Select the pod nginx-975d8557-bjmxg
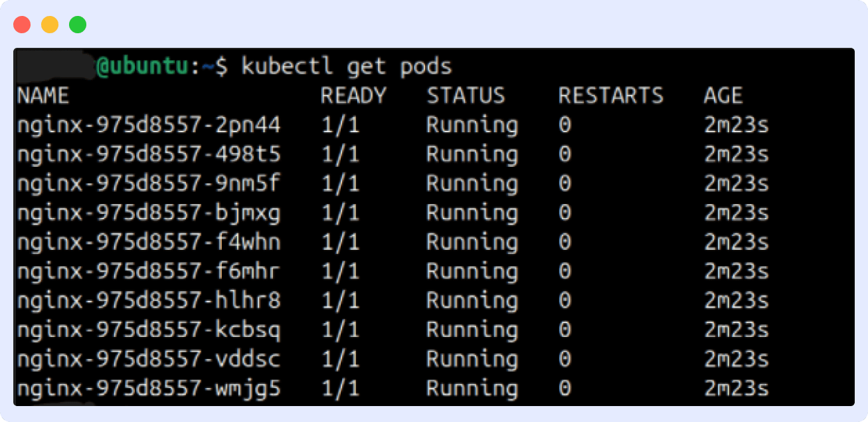The image size is (868, 422). pos(147,213)
